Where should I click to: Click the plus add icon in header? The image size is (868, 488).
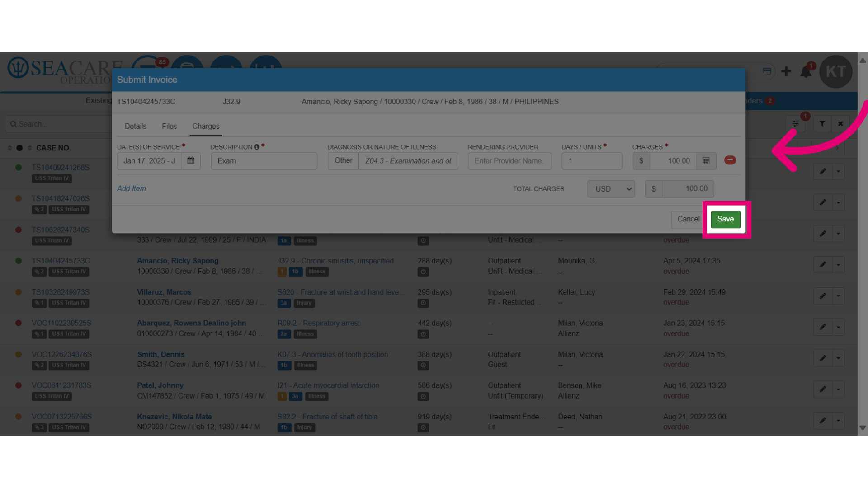(x=786, y=71)
